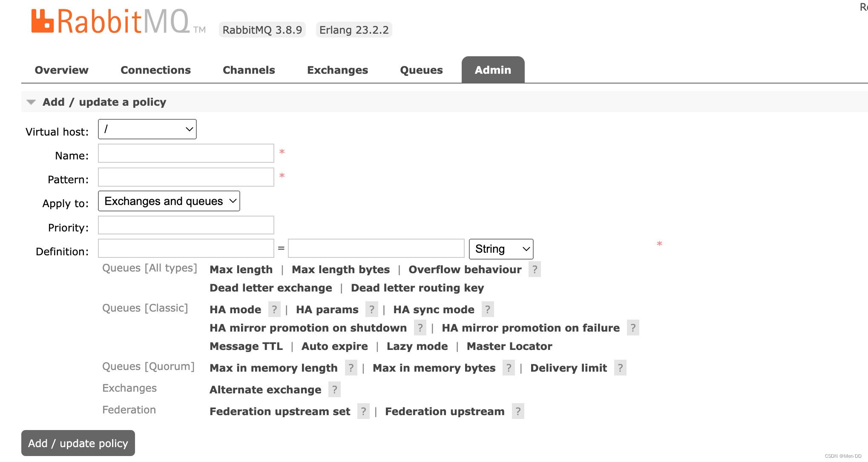The height and width of the screenshot is (462, 868).
Task: Click the Max in memory length help icon
Action: pyautogui.click(x=351, y=368)
